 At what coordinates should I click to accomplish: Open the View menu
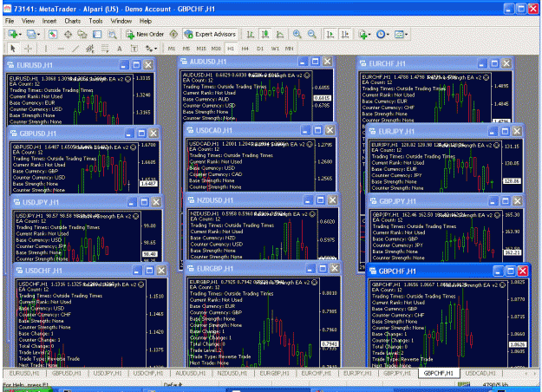click(x=28, y=21)
